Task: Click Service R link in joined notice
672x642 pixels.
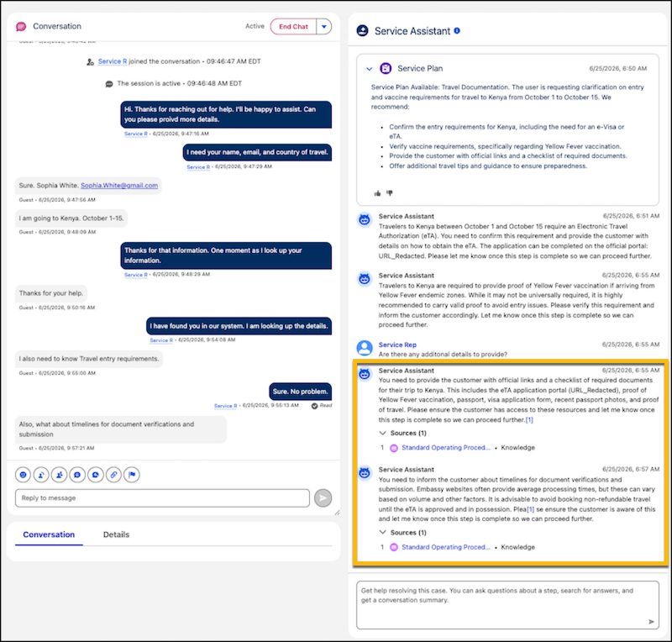Action: point(113,61)
